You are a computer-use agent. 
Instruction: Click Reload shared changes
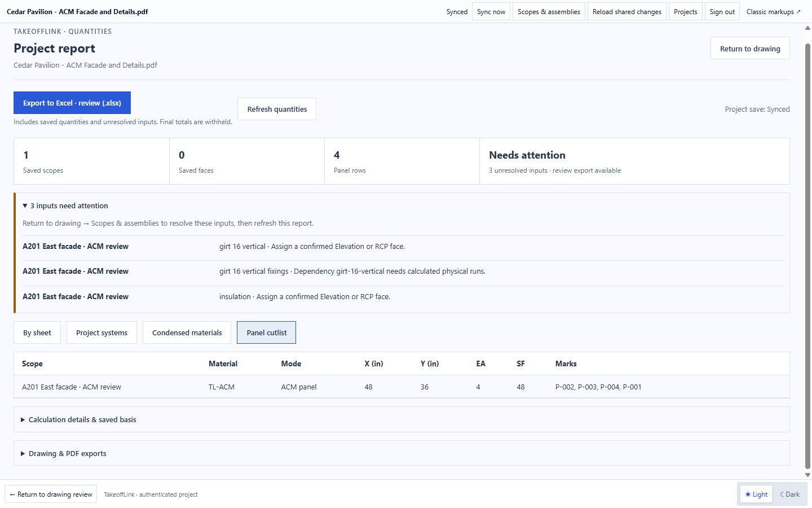click(x=627, y=11)
